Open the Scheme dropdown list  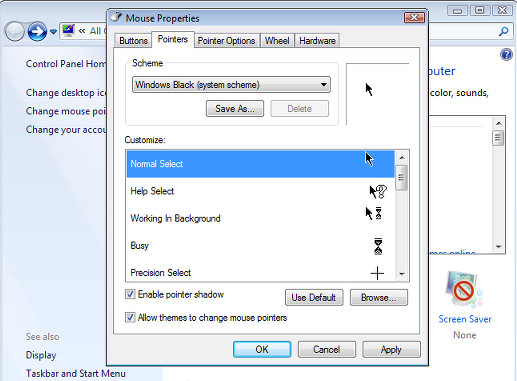coord(231,85)
